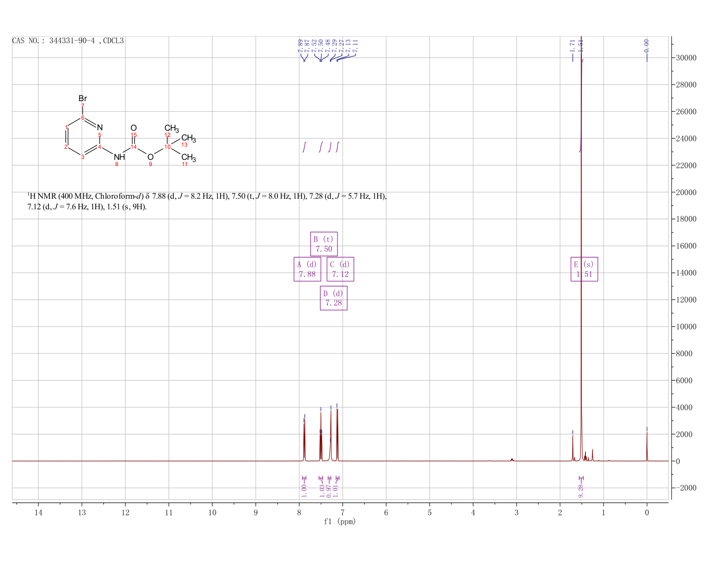Select multiplet box C (d) 7.12

(x=340, y=269)
